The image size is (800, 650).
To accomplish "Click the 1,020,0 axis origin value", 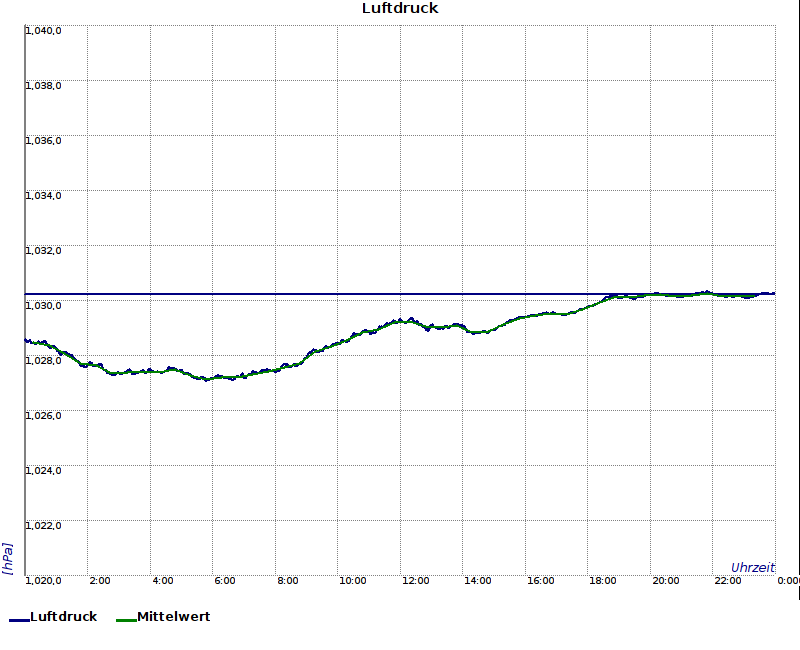I will [43, 581].
